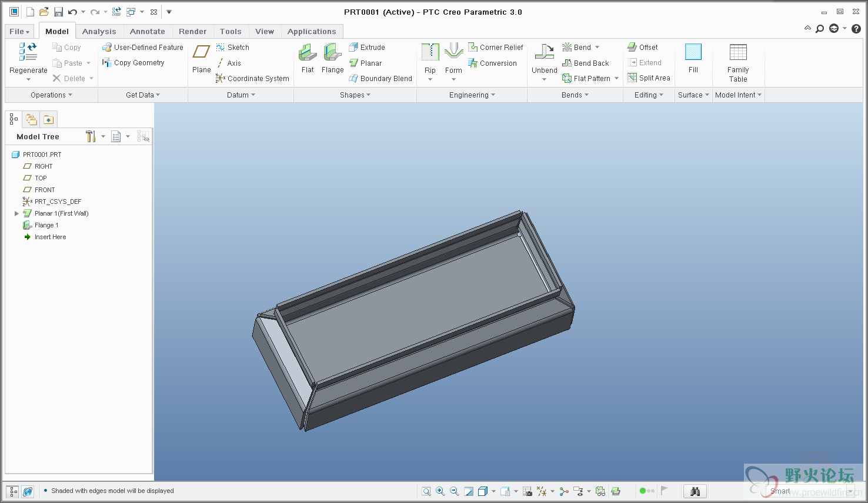
Task: Zoom in using the magnifier plus icon
Action: (x=440, y=491)
